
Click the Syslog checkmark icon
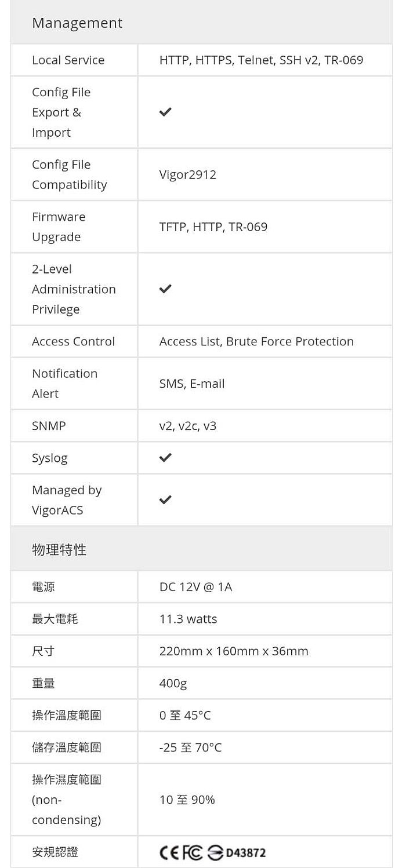(165, 458)
